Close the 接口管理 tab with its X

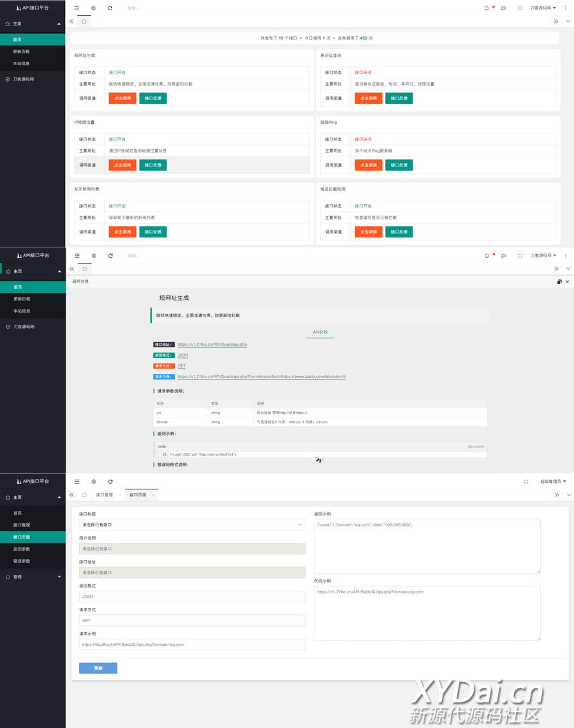pos(119,495)
